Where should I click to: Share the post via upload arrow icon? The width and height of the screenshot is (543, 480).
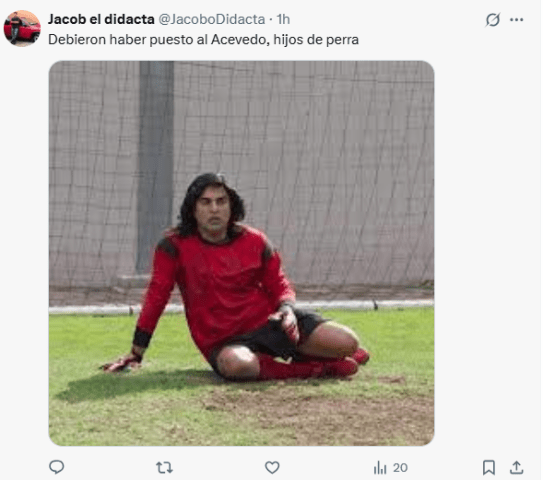point(516,467)
